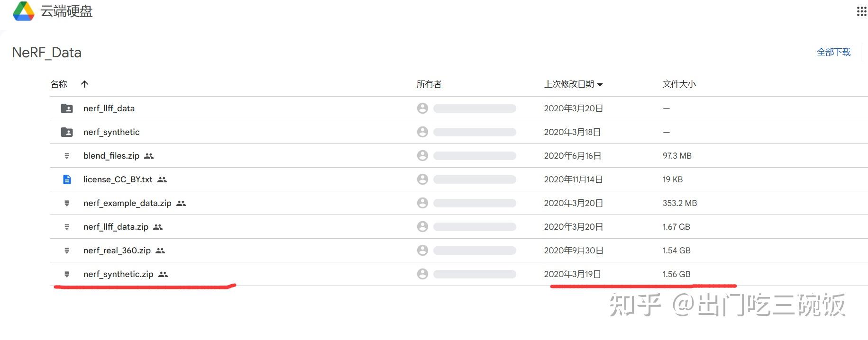This screenshot has width=868, height=340.
Task: Select the nerf_llff_data.zip row size 1.67 GB
Action: point(676,227)
